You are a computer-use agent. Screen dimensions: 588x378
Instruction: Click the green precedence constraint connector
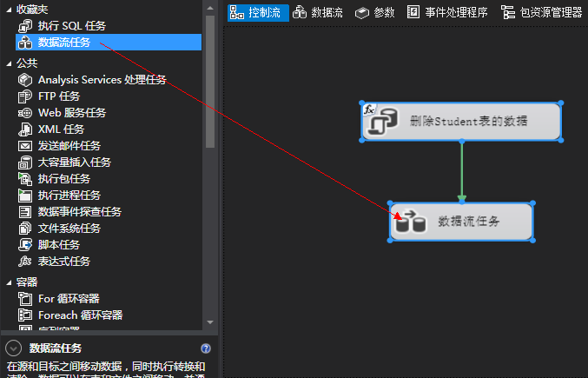click(x=462, y=172)
